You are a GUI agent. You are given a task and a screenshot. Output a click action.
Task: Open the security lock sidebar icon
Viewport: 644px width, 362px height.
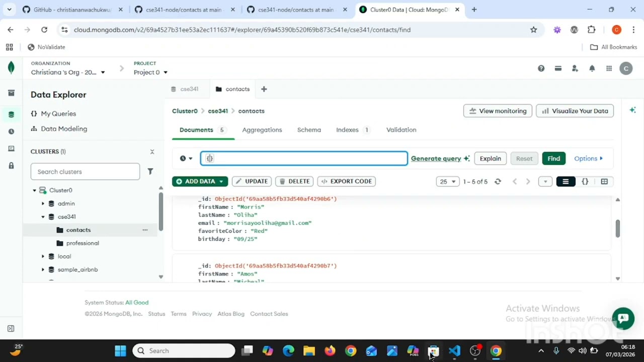tap(11, 165)
